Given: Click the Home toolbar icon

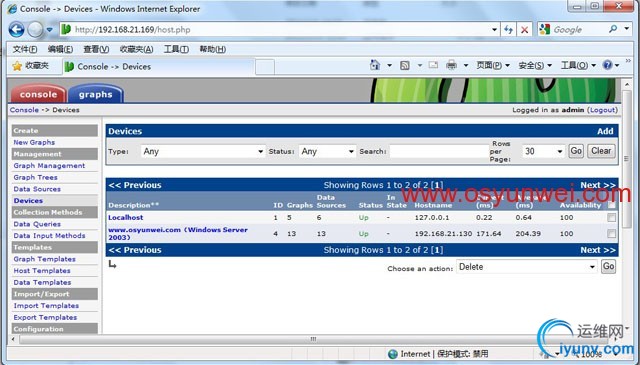Looking at the screenshot, I should coord(375,65).
